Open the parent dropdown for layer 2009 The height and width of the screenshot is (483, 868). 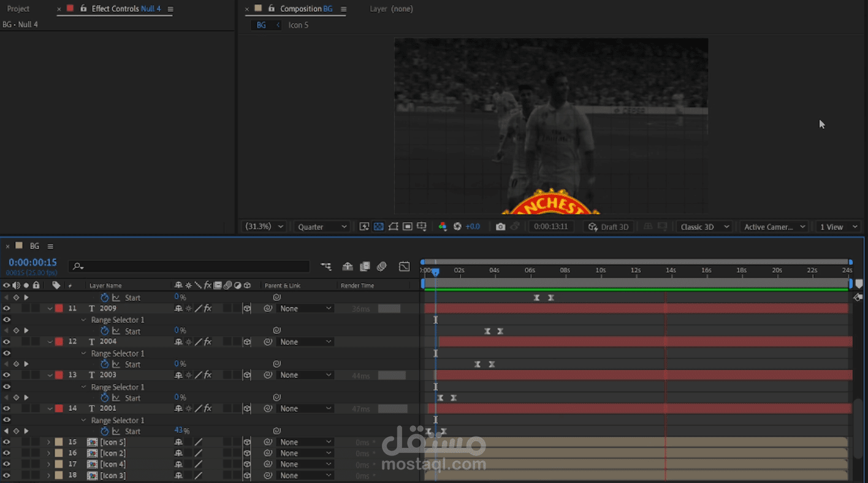(x=305, y=308)
